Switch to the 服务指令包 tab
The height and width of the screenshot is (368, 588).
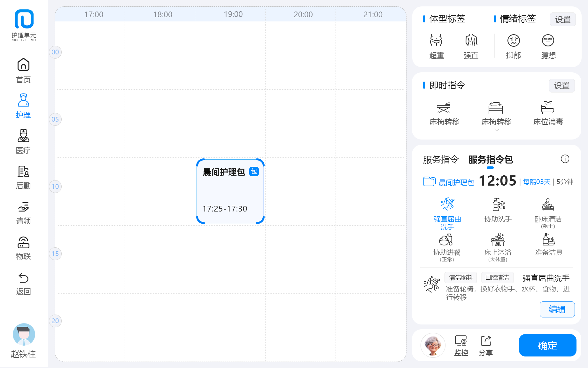click(x=490, y=159)
